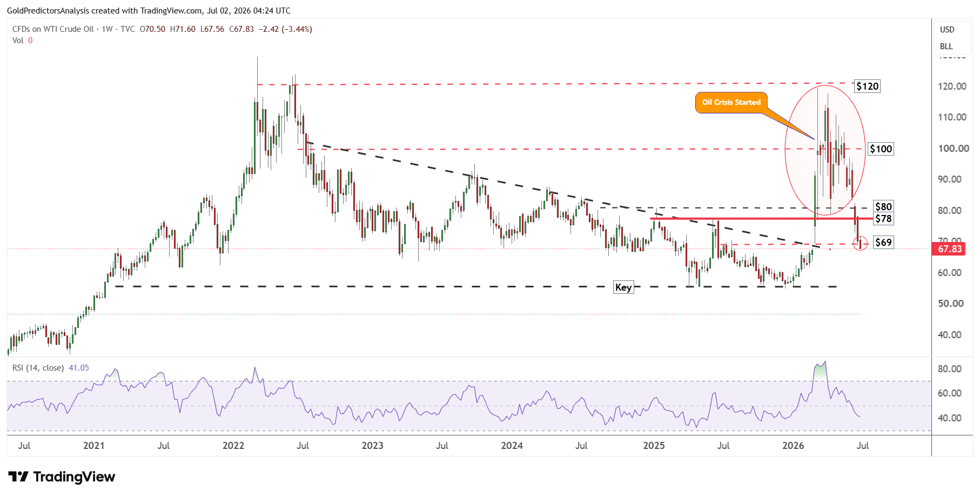Click the 90.00 price axis value

coord(950,179)
